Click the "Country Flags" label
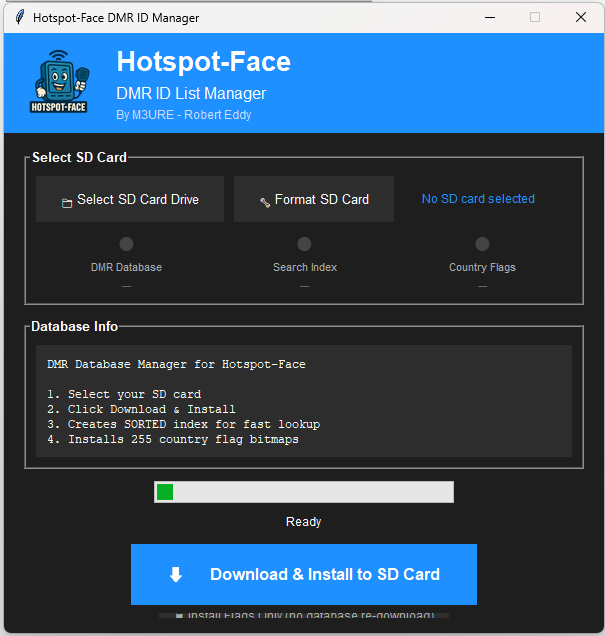The width and height of the screenshot is (605, 636). point(482,268)
